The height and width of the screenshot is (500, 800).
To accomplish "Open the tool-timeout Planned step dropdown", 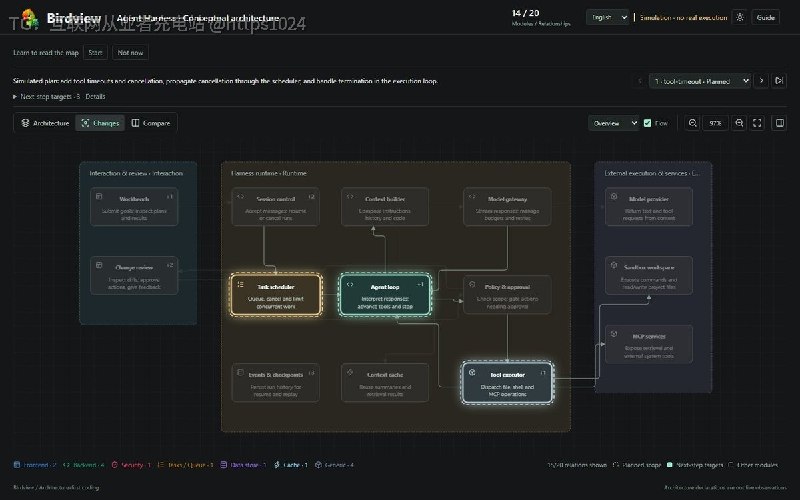I will click(x=699, y=81).
